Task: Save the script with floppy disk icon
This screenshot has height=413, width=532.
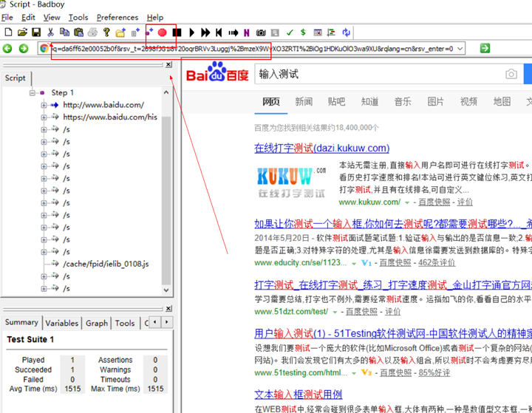Action: coord(36,33)
